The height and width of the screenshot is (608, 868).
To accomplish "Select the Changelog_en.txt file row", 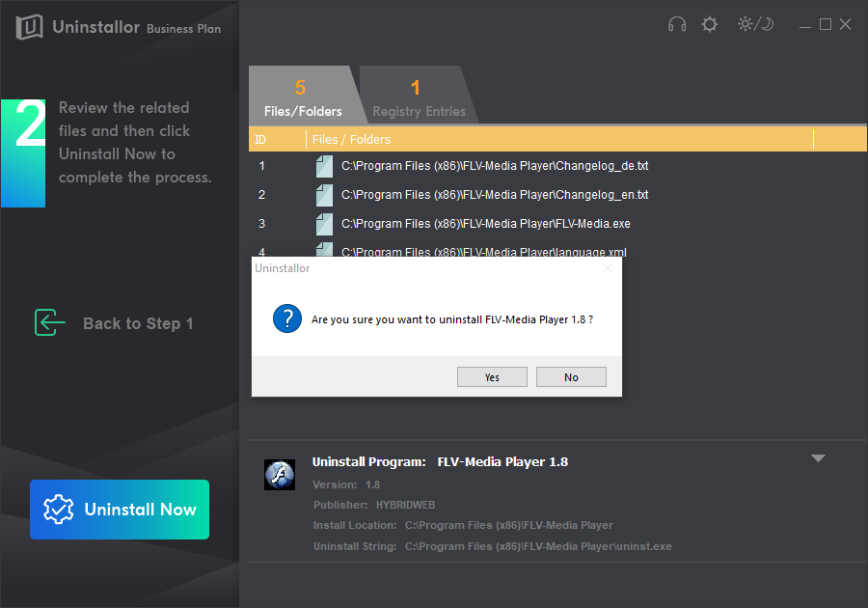I will [x=558, y=194].
